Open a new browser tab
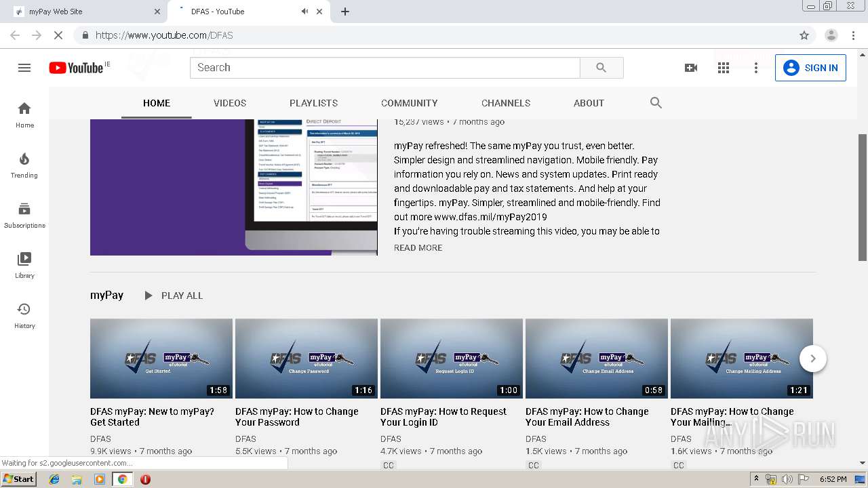Screen dimensions: 868x488 coord(345,12)
